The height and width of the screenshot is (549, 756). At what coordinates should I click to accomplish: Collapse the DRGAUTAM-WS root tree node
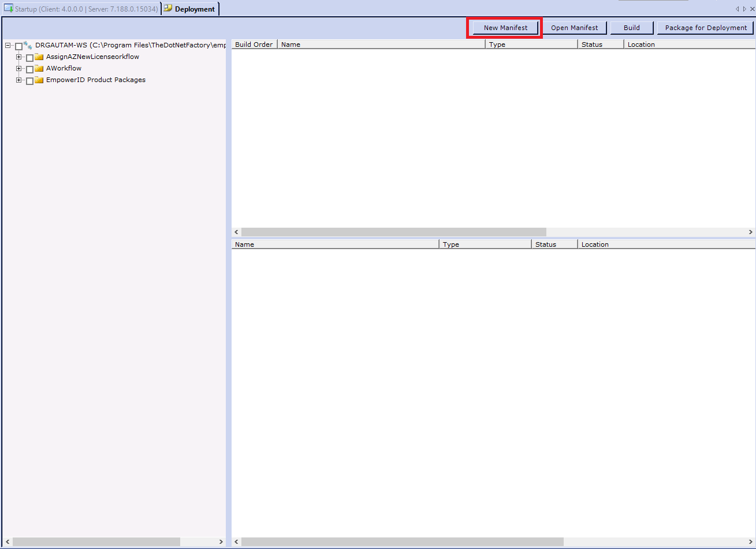8,46
